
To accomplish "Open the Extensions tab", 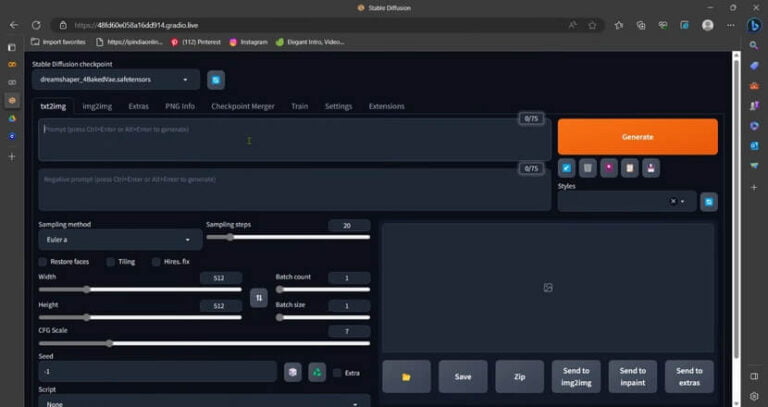I will pyautogui.click(x=386, y=106).
